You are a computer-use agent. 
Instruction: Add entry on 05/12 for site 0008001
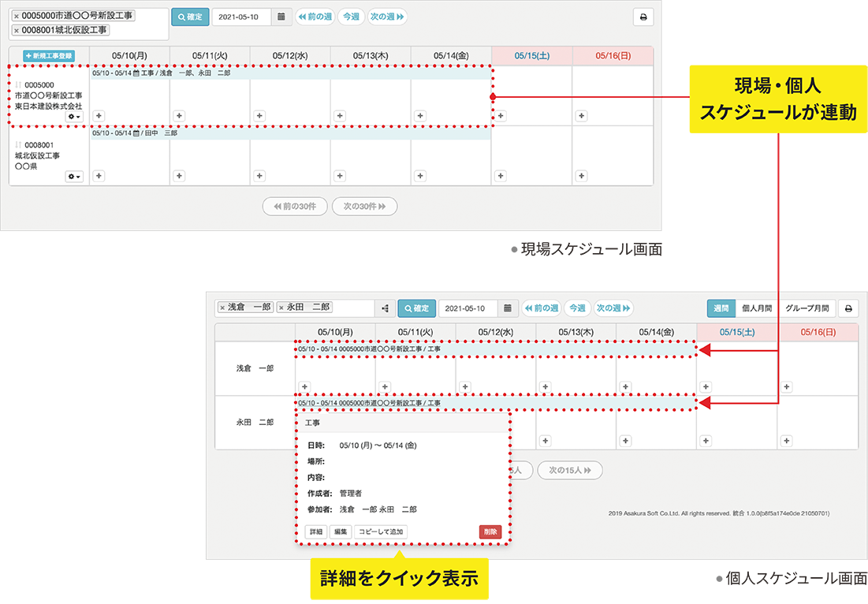tap(259, 176)
